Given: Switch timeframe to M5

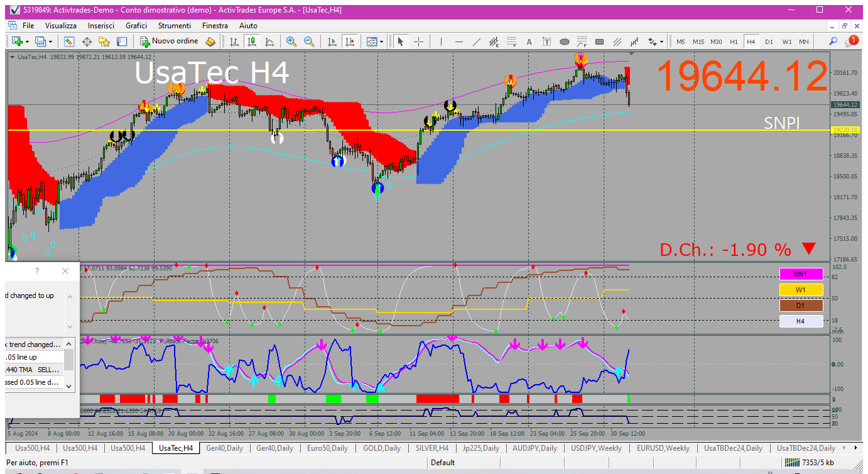Looking at the screenshot, I should coord(681,41).
